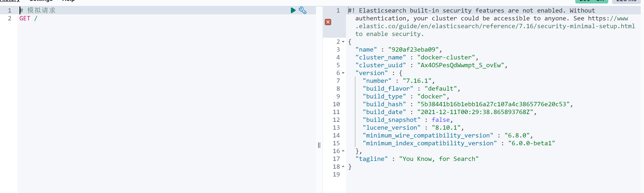Click the pane resize handle between editors
644x193 pixels.
pos(319,145)
